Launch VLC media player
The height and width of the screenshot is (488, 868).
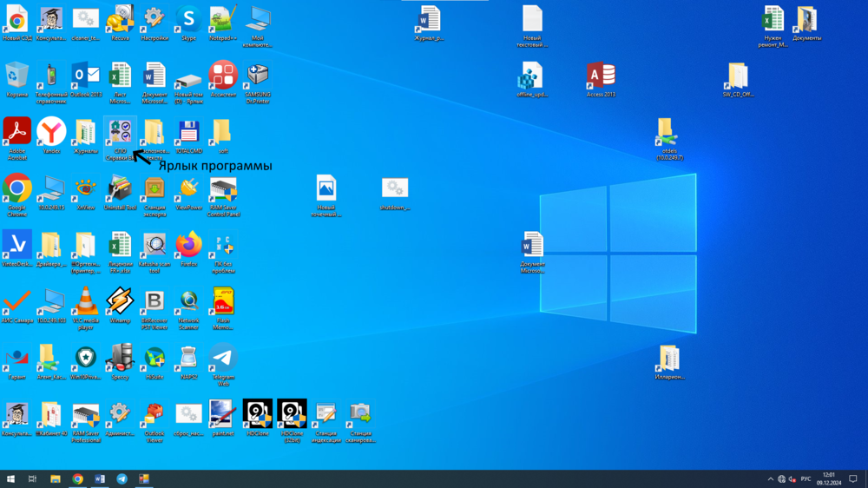coord(86,309)
